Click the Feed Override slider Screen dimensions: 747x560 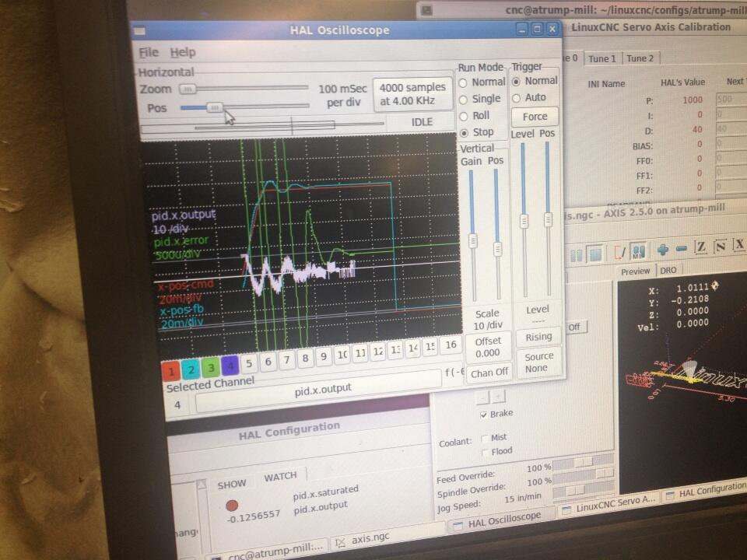[x=583, y=462]
